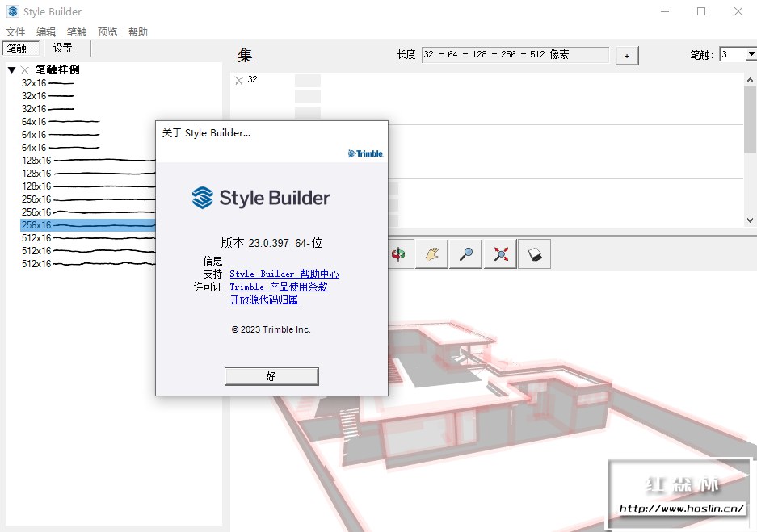Click the 版本 23.0.397 64-位 version text

(271, 243)
